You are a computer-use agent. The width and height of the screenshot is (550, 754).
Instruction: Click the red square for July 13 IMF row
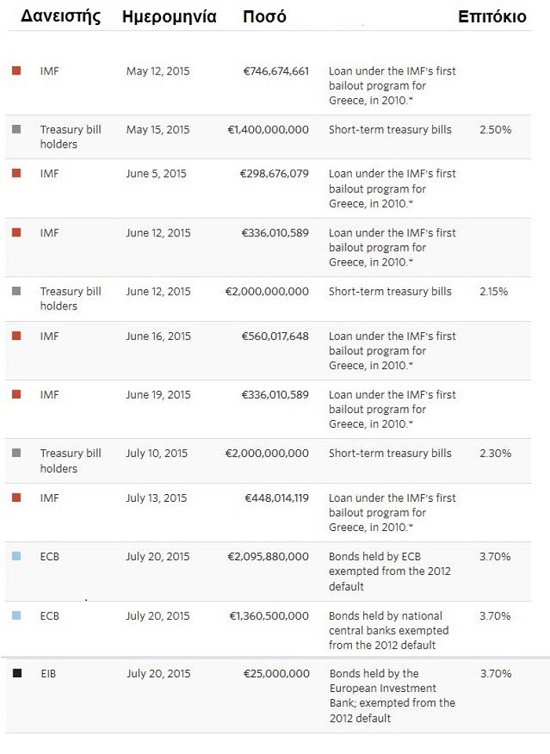(x=16, y=497)
